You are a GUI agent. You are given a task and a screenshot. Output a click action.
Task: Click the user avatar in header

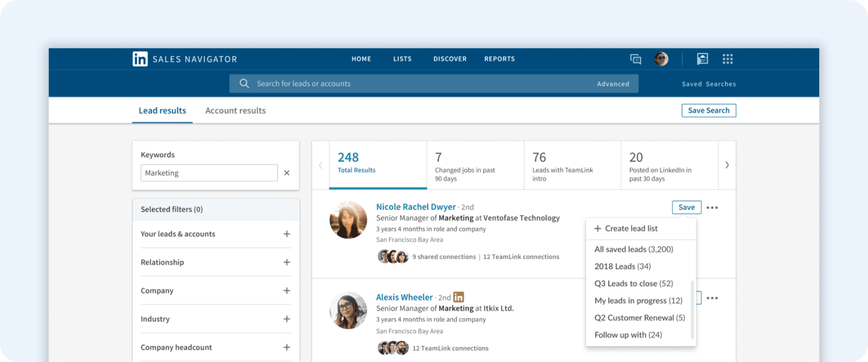661,59
